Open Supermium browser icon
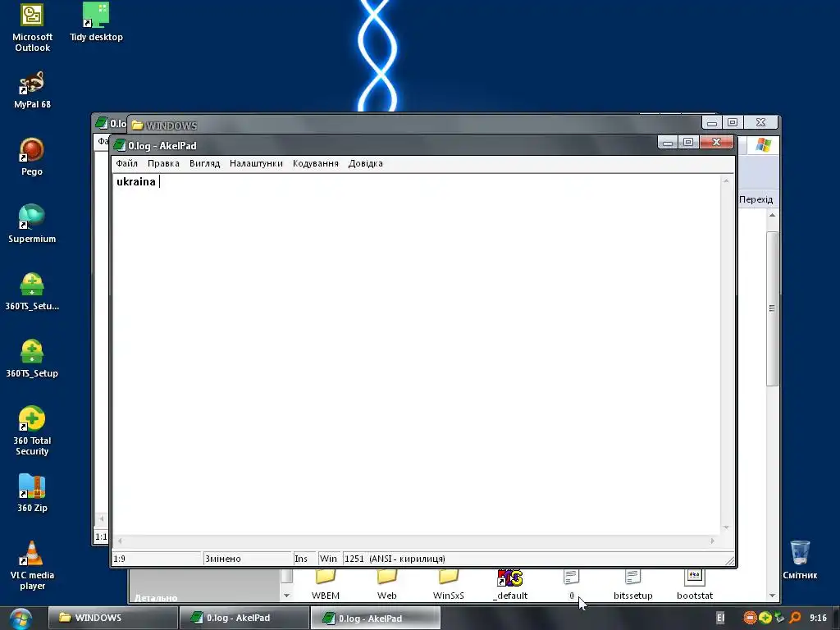840x630 pixels. 32,224
